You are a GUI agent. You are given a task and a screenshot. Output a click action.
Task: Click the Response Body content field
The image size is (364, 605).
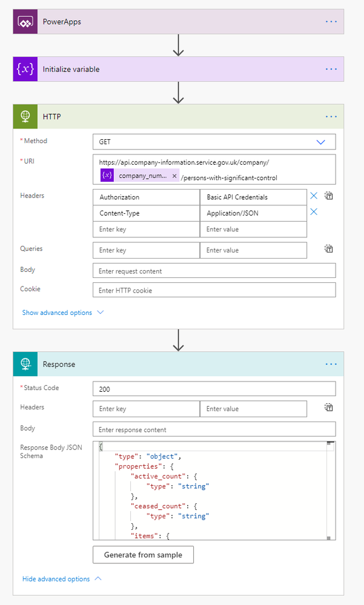(x=214, y=429)
